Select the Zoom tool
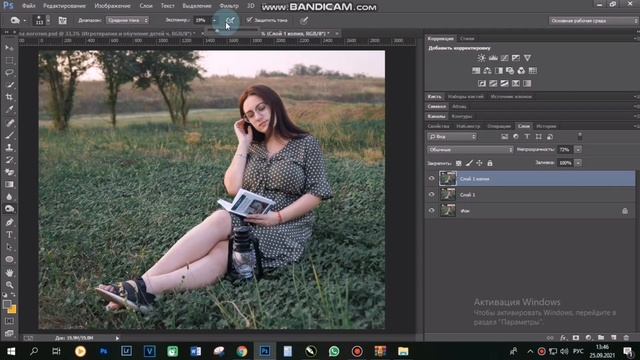The image size is (640, 360). point(9,285)
